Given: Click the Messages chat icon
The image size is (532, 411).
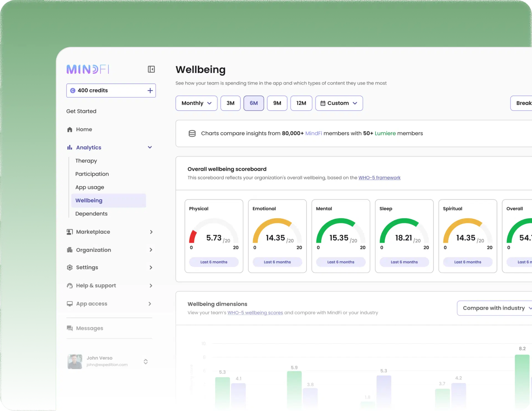Looking at the screenshot, I should (70, 328).
